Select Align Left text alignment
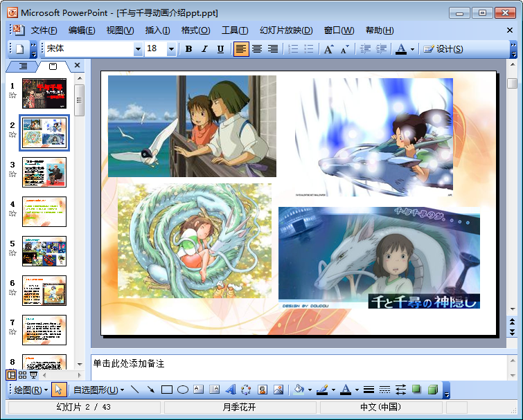This screenshot has width=523, height=420. click(241, 49)
